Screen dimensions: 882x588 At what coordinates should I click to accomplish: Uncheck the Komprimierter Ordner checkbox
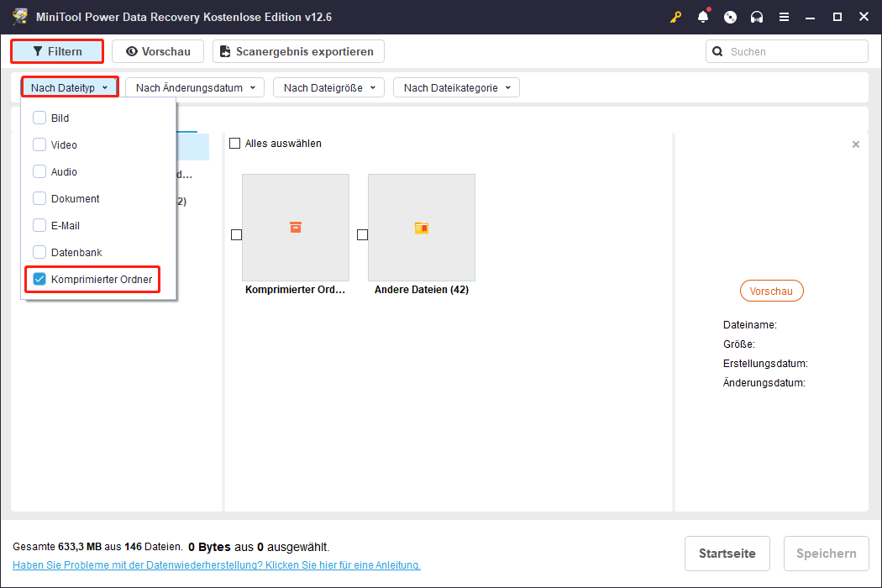[x=39, y=279]
